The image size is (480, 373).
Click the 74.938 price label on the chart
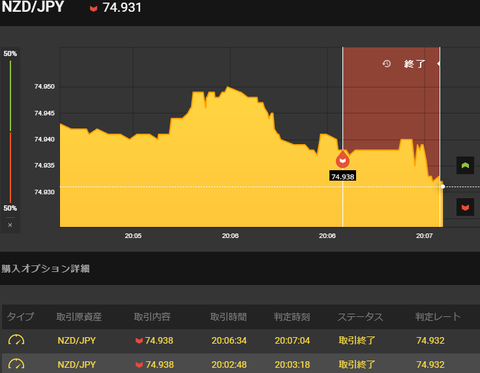coord(343,176)
